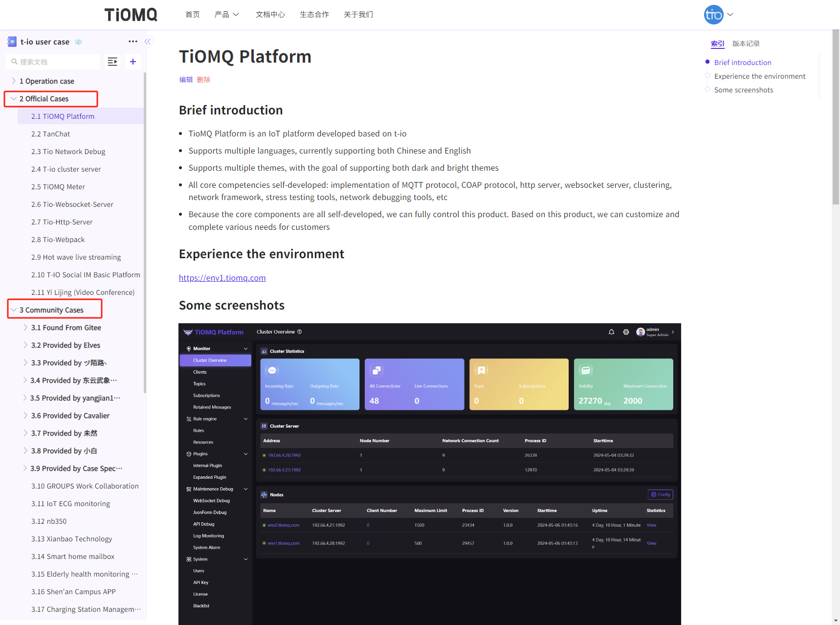Jump to Experience the environment in the index
This screenshot has width=840, height=625.
pyautogui.click(x=760, y=76)
